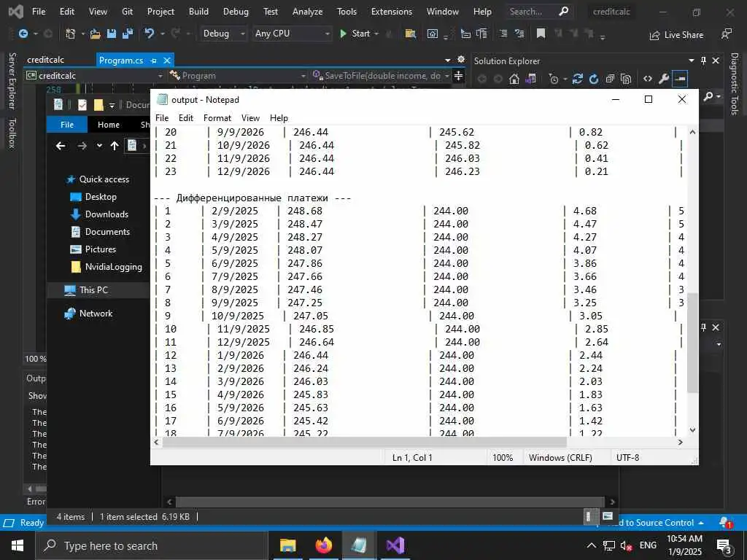Click the New Item icon in toolbar
Screen dimensions: 747x560
(x=71, y=34)
